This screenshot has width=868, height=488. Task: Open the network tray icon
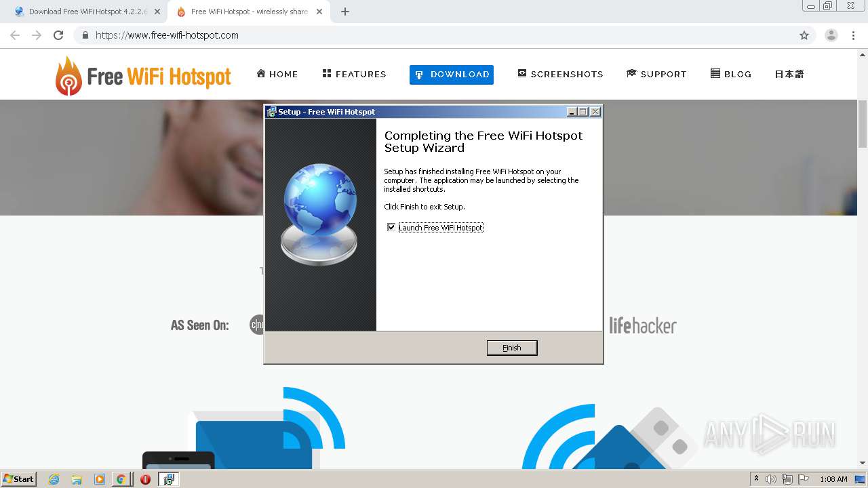click(x=787, y=479)
